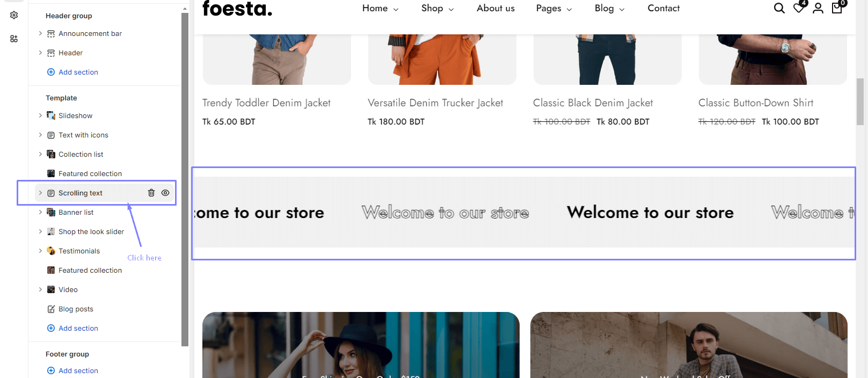This screenshot has width=868, height=378.
Task: Open the shopping cart bag icon
Action: pos(837,8)
